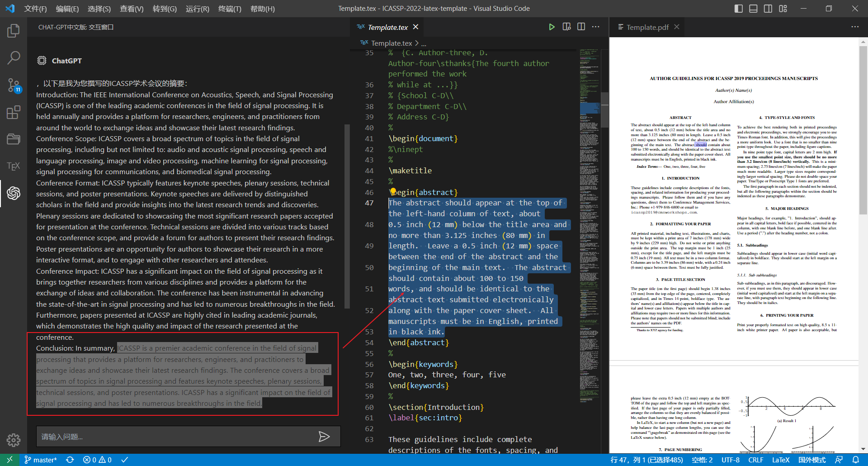
Task: Click the PDF viewer scroll-up arrow
Action: 863,42
